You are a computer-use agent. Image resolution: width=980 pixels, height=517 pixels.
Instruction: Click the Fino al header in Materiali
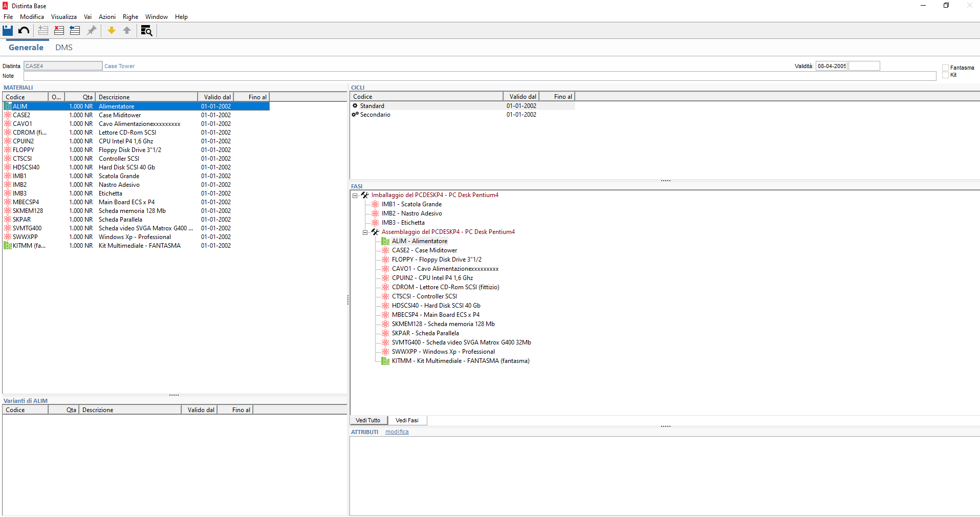pyautogui.click(x=251, y=97)
